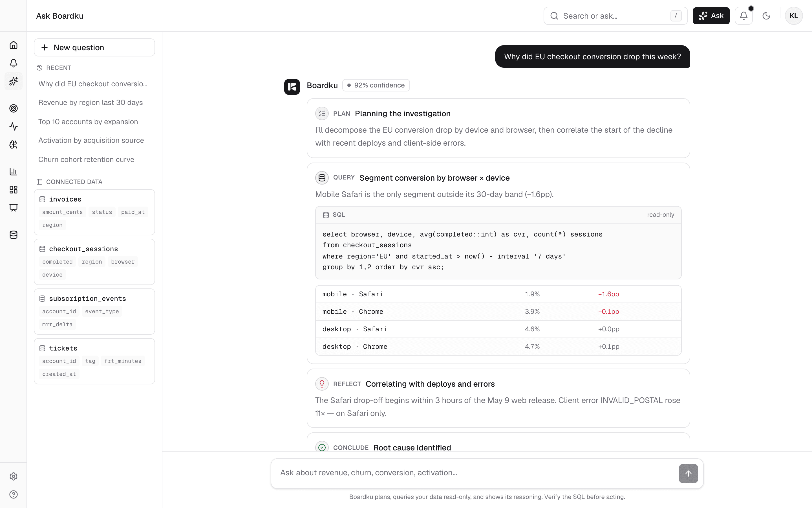
Task: Click the read-only label on SQL block
Action: (x=660, y=215)
